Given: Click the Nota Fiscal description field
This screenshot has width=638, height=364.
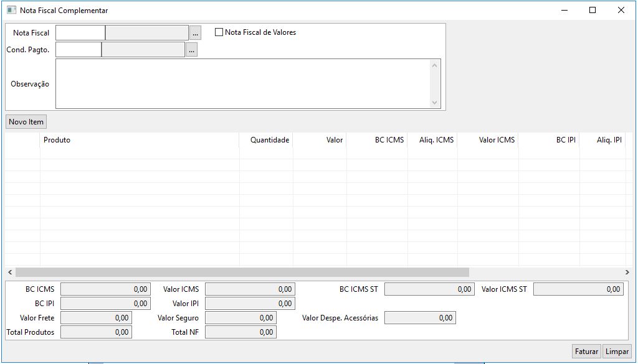Looking at the screenshot, I should click(147, 33).
